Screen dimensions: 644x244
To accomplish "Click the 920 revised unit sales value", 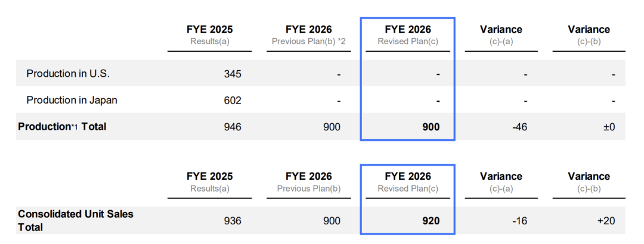I will [x=431, y=221].
